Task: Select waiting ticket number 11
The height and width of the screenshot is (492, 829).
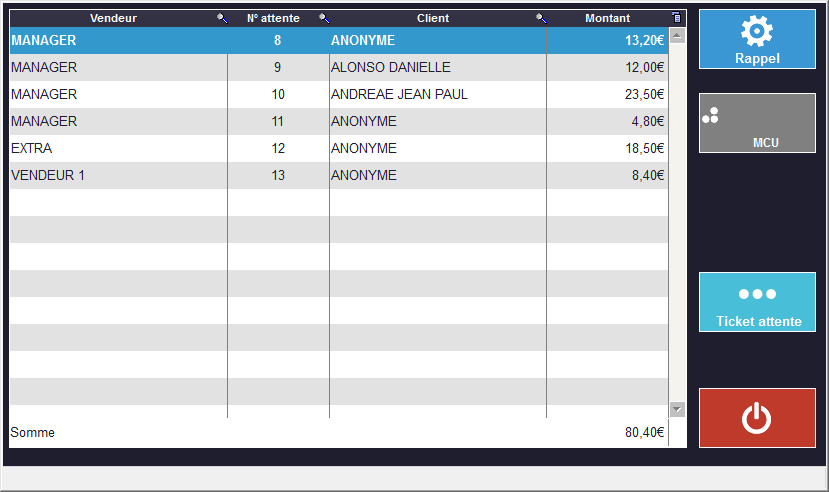Action: point(278,121)
